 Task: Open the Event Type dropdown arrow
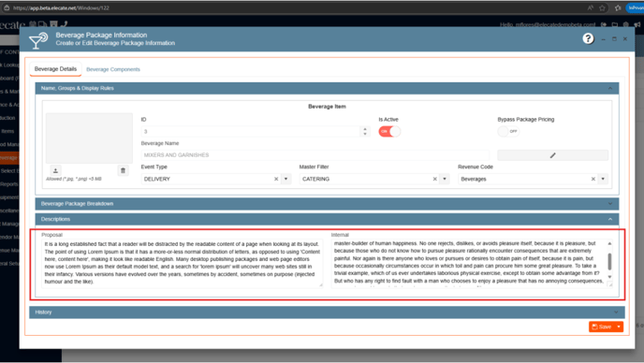(x=285, y=179)
